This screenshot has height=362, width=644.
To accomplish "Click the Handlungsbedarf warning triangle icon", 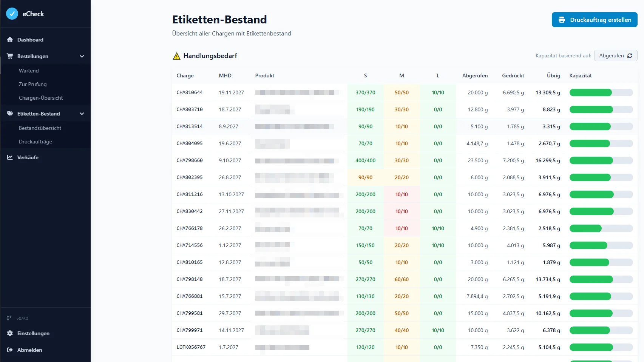I will tap(176, 56).
